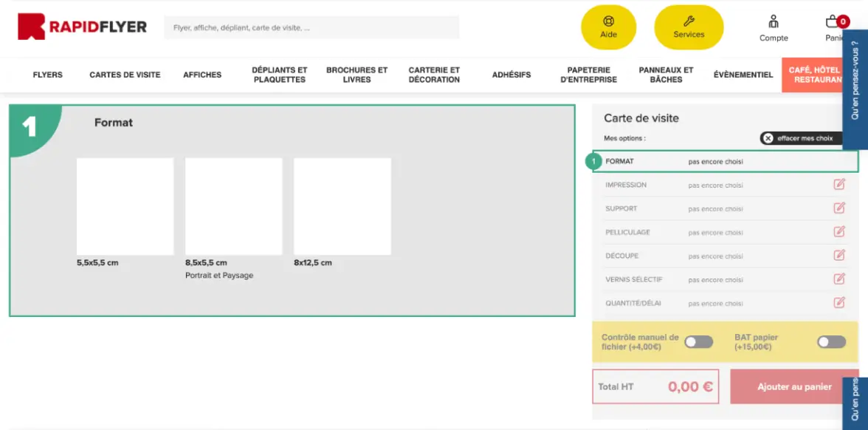Open the upper Qu'en pensez-vous feedback tab
Image resolution: width=868 pixels, height=430 pixels.
coord(855,89)
